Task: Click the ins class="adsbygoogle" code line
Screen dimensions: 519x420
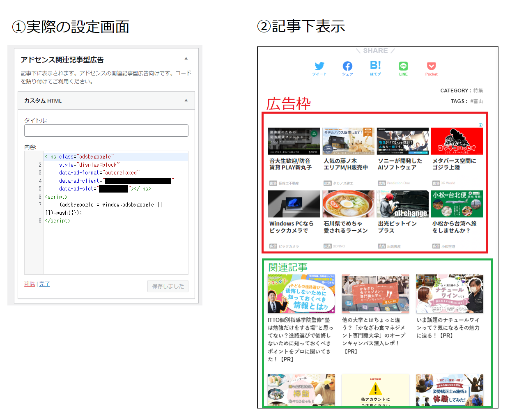Action: pos(79,156)
